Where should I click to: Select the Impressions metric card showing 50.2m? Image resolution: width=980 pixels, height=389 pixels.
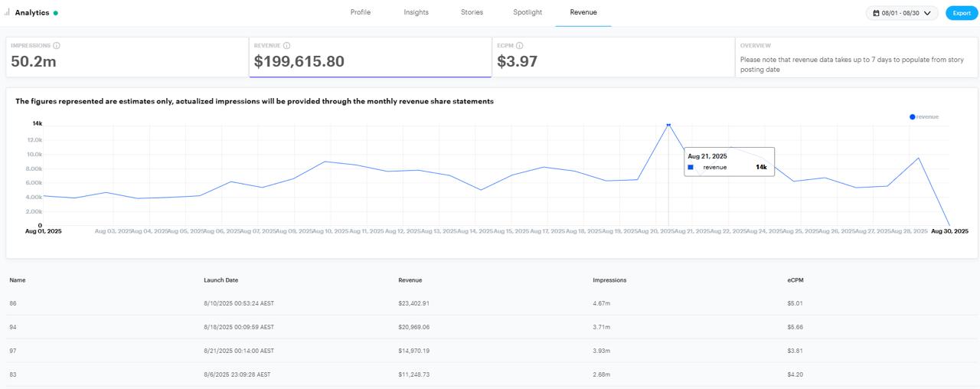click(x=126, y=57)
